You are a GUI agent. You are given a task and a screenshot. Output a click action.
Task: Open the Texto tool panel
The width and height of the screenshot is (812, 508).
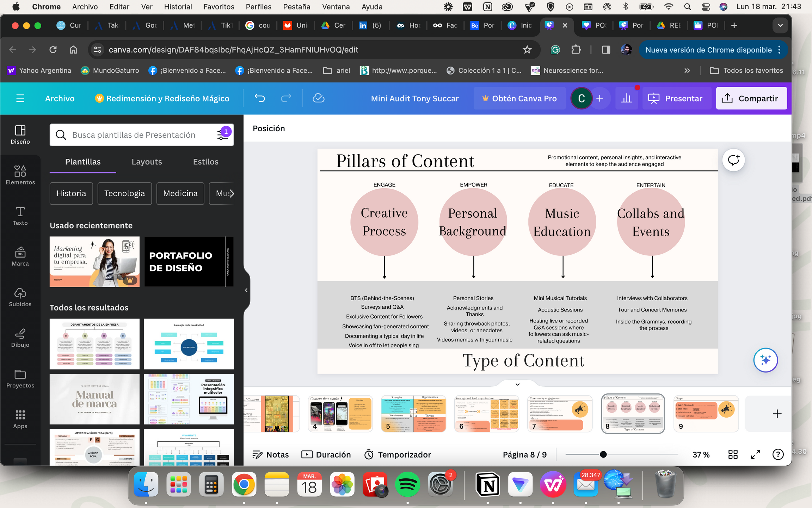click(x=20, y=216)
